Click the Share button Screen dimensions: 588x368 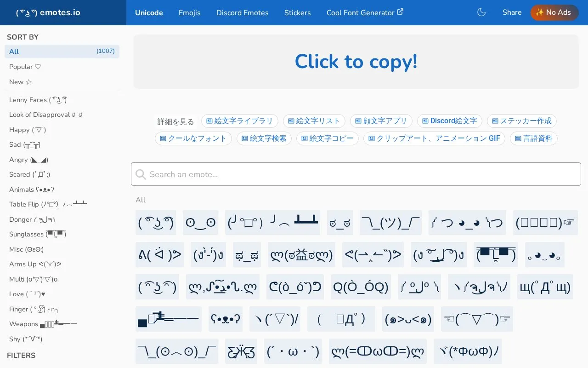tap(512, 12)
